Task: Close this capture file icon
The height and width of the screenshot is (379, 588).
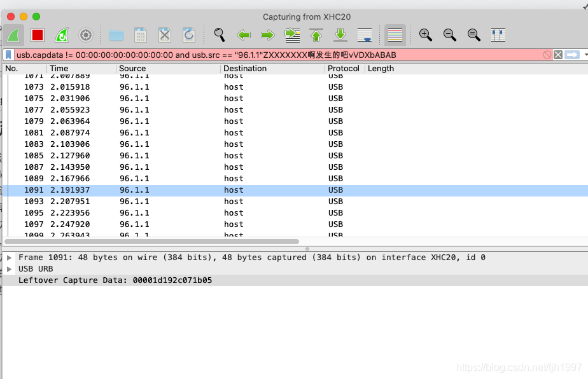Action: click(x=165, y=35)
